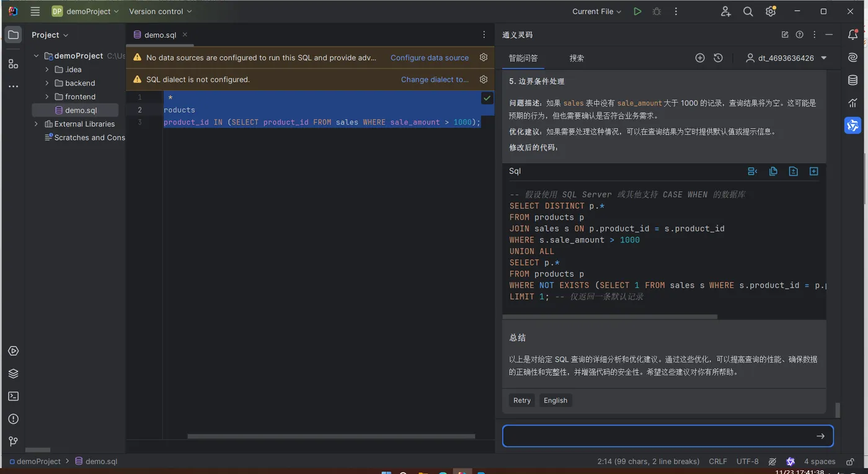The height and width of the screenshot is (474, 868).
Task: Click the add-to-file icon in Sql block
Action: pyautogui.click(x=814, y=171)
